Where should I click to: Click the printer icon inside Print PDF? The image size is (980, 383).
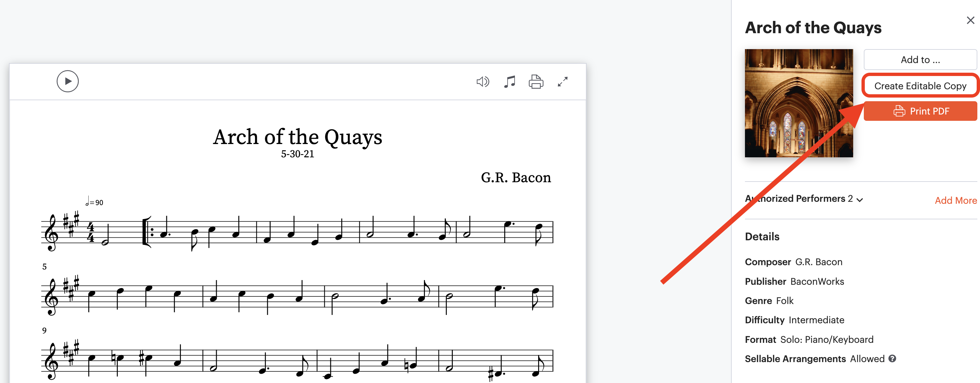click(x=899, y=111)
